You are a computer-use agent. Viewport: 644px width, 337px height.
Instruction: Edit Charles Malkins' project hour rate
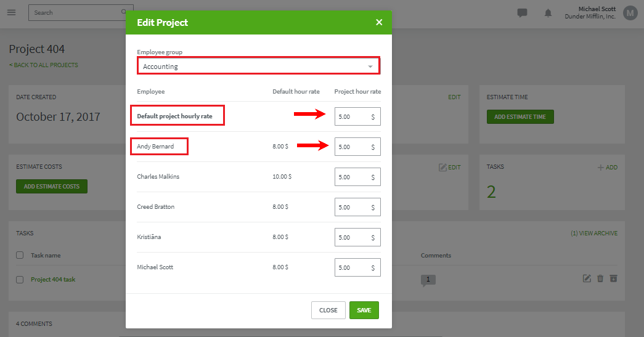(357, 177)
